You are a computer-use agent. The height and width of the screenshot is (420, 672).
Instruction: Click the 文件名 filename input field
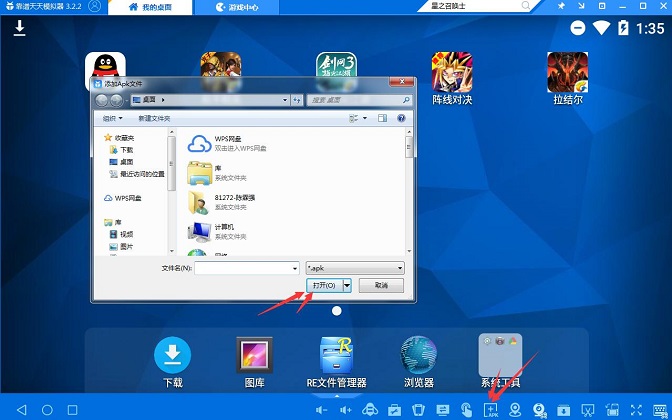click(243, 268)
